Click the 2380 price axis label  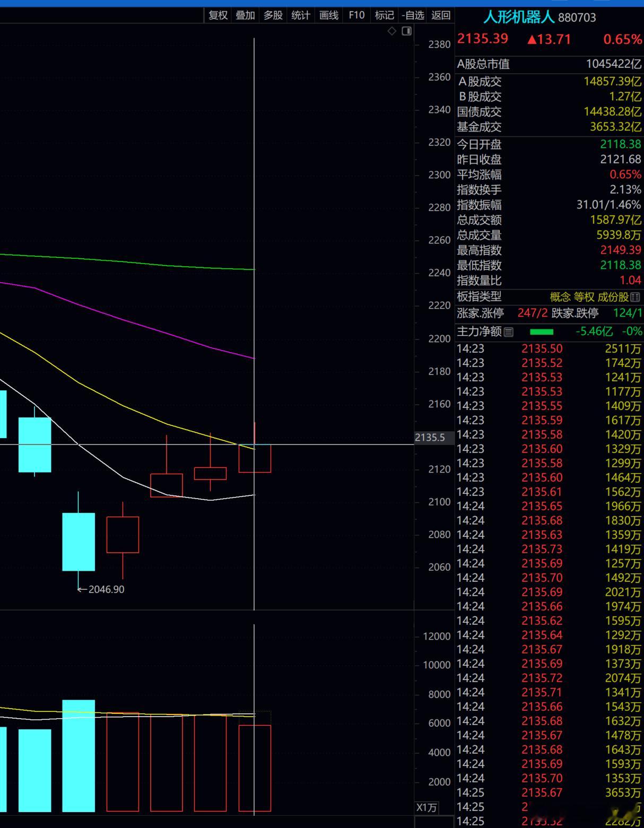(440, 45)
